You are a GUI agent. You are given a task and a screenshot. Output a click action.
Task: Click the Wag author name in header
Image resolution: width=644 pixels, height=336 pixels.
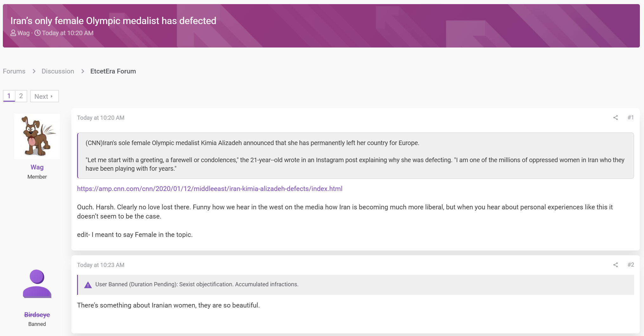tap(23, 33)
